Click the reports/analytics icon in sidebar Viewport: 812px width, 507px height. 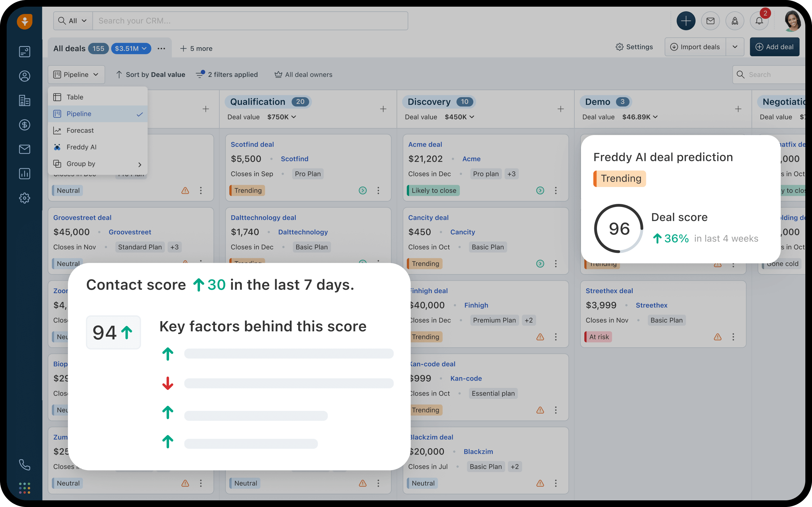24,173
